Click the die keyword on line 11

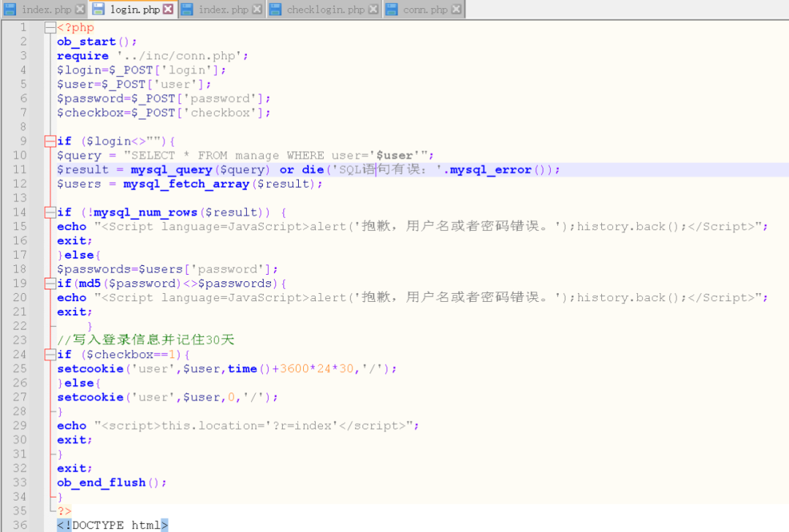pyautogui.click(x=313, y=170)
